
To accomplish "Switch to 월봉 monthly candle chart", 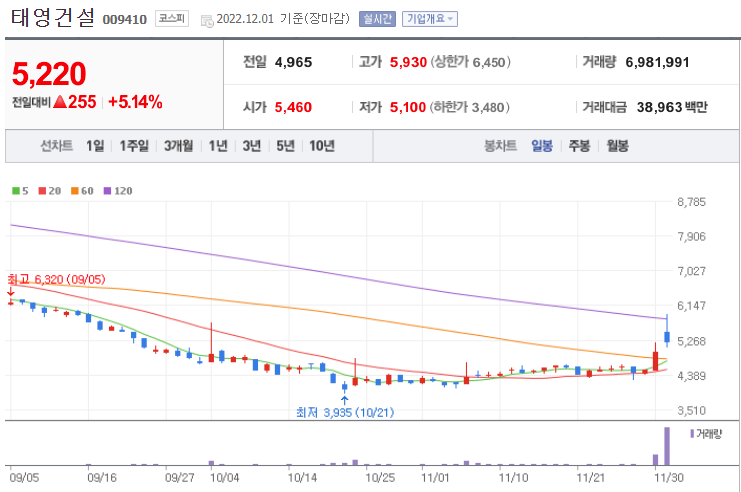I will 617,146.
